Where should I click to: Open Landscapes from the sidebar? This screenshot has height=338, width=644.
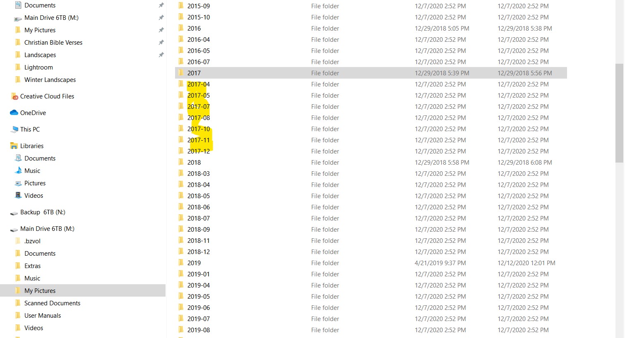[40, 55]
